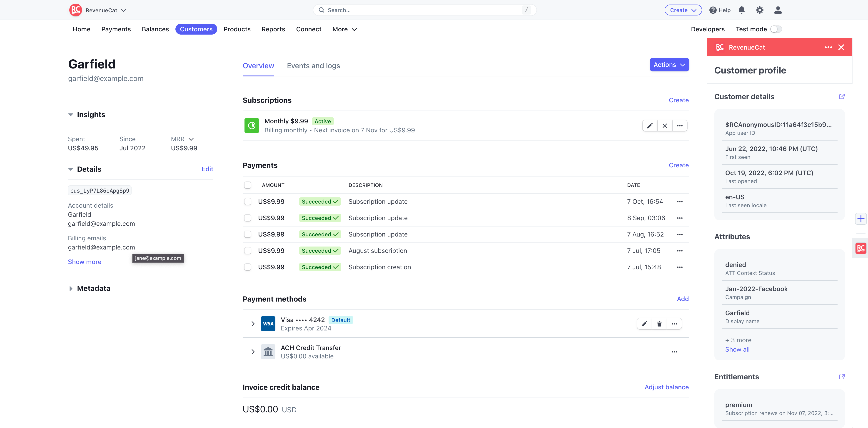Viewport: 868px width, 428px height.
Task: Open the Actions dropdown
Action: click(x=669, y=65)
